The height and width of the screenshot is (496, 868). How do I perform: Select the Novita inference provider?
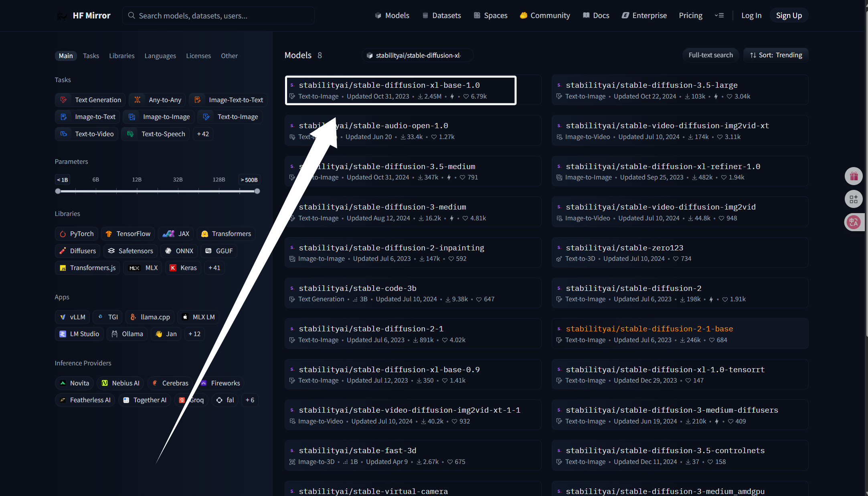[x=74, y=383]
